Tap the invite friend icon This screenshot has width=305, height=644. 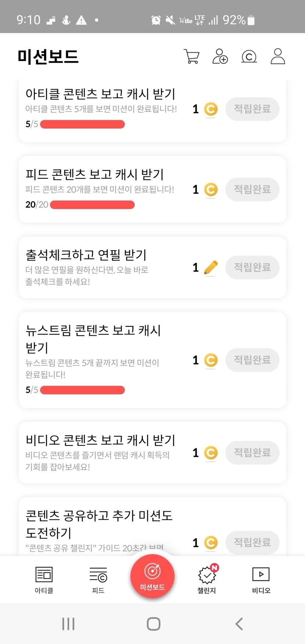[x=220, y=57]
